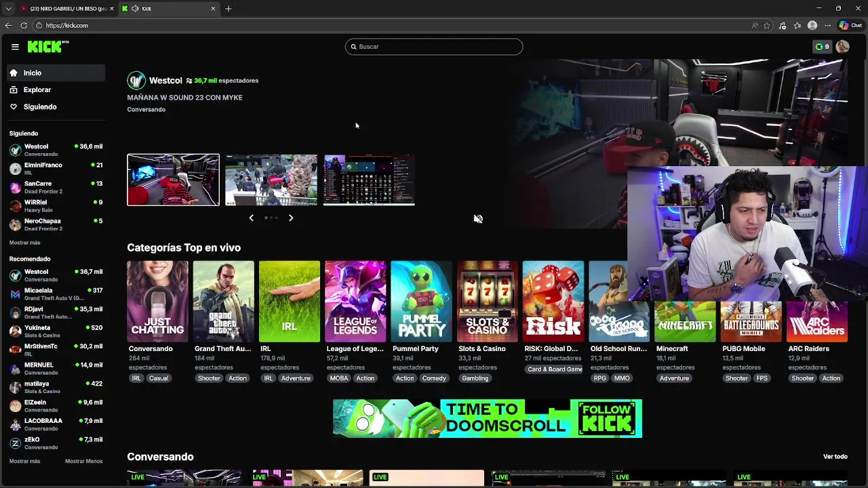Click Westcol channel name in featured header

pos(165,81)
